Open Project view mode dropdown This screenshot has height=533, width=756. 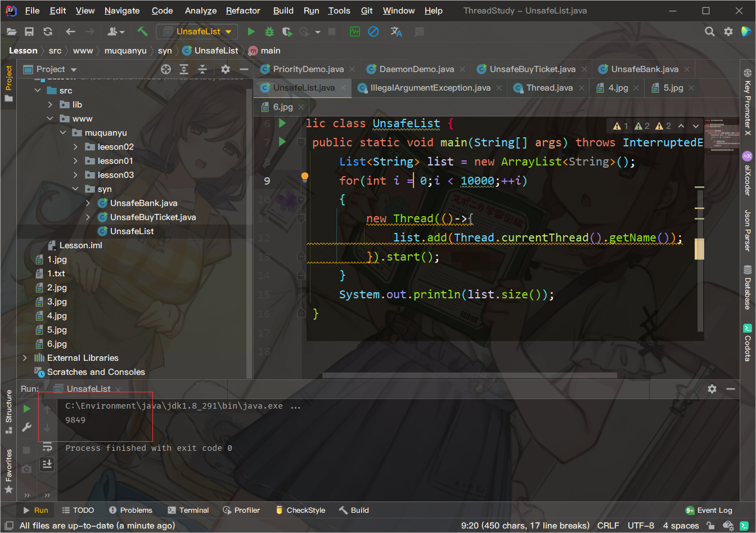click(x=74, y=70)
